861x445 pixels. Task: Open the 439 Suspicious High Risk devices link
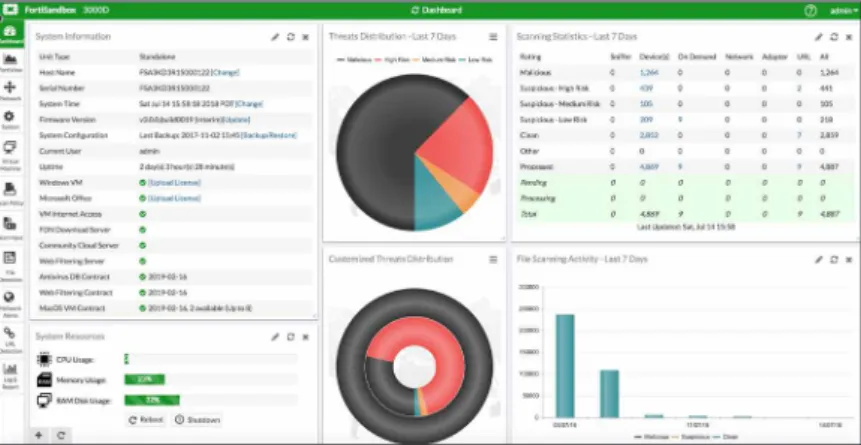(645, 88)
